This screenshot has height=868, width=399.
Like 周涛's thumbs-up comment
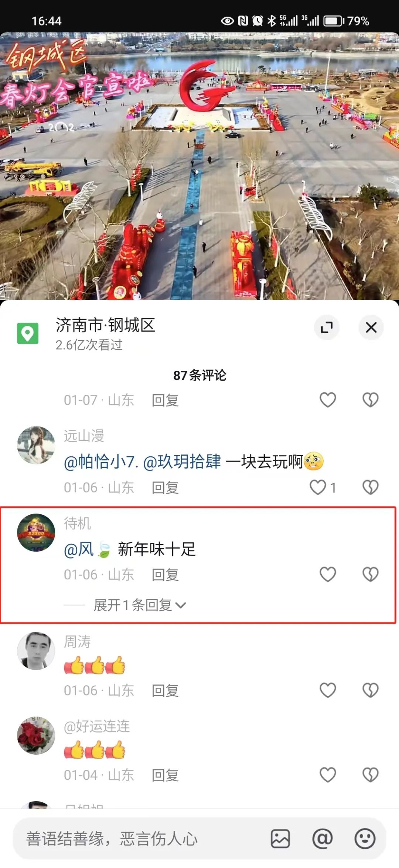[x=328, y=690]
